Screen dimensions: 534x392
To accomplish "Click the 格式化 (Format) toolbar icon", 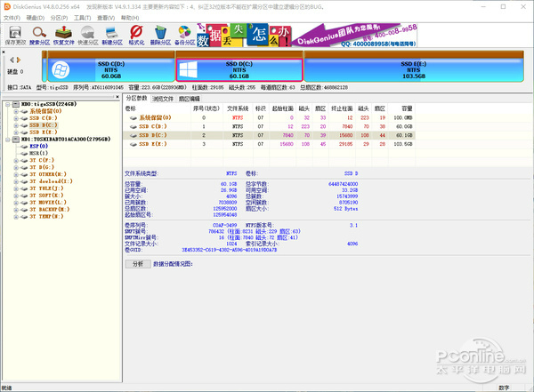I will (x=136, y=36).
